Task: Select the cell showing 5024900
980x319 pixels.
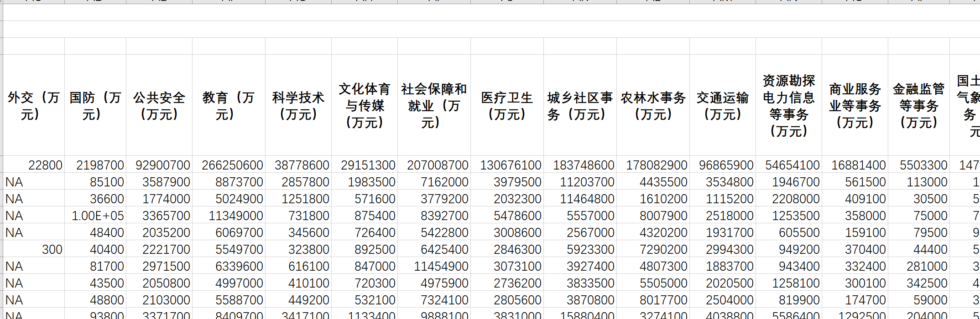Action: (x=229, y=198)
